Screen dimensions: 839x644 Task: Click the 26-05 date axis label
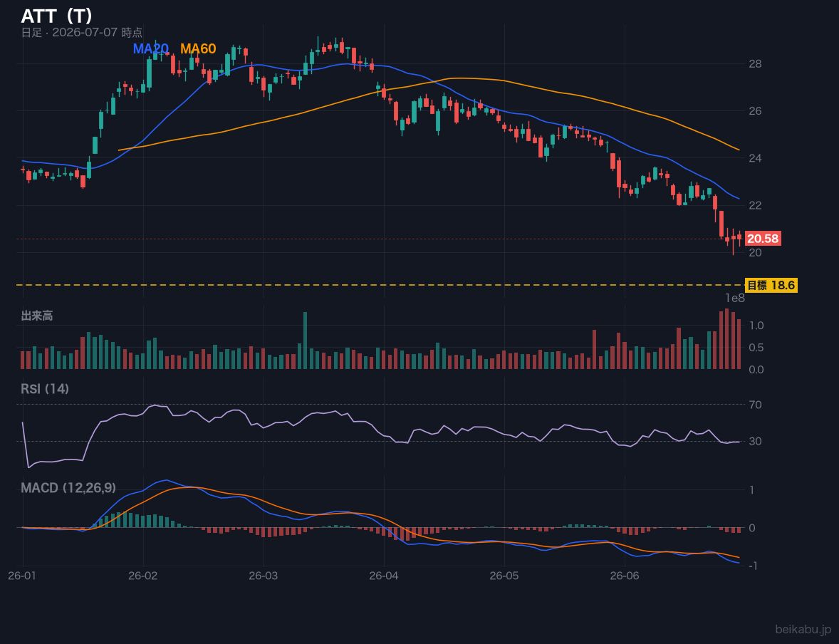click(x=504, y=576)
